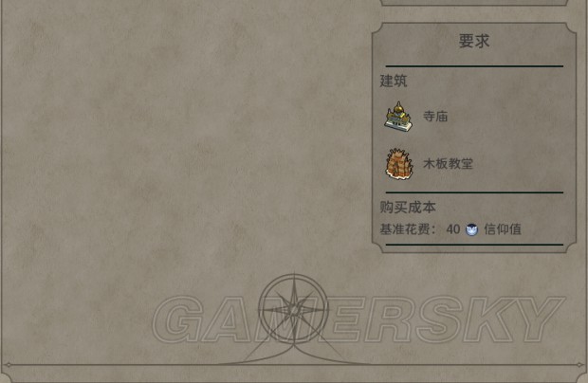Click the GAMERSKY watermark text
This screenshot has height=383, width=588.
(x=358, y=319)
